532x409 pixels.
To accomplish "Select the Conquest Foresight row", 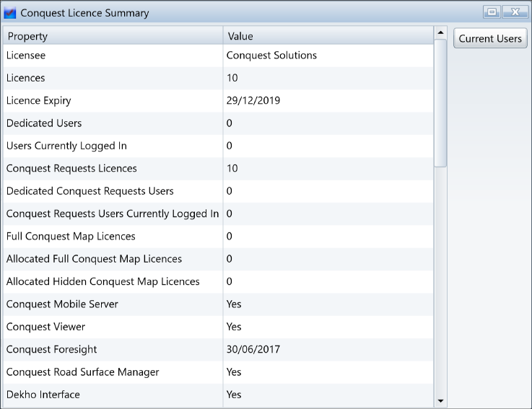I will pyautogui.click(x=218, y=350).
